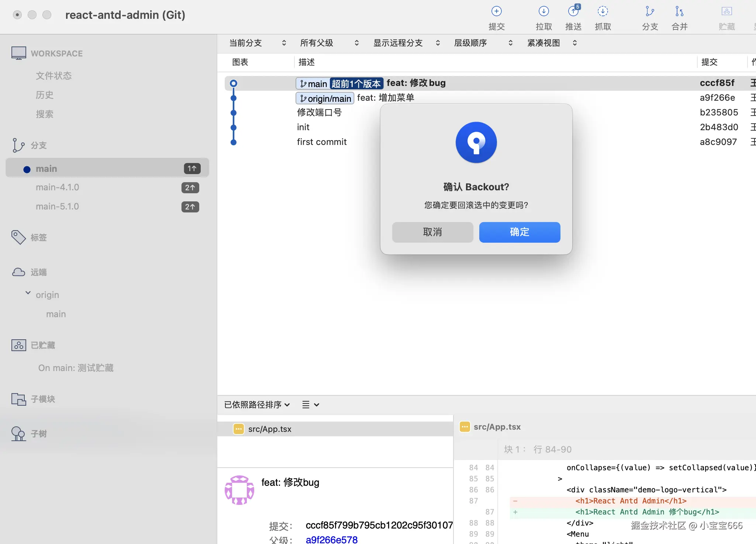Switch view with the 层级顺序 selector
Screen dimensions: 756x544
[482, 43]
